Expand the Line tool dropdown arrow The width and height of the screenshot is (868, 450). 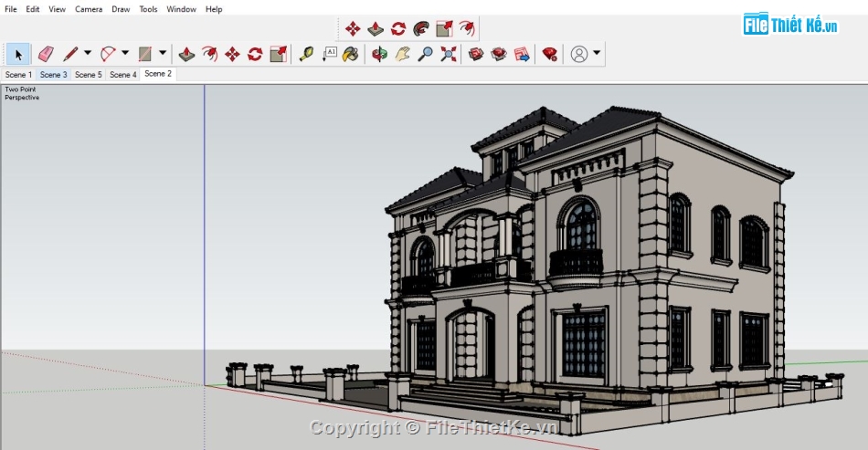[x=88, y=53]
